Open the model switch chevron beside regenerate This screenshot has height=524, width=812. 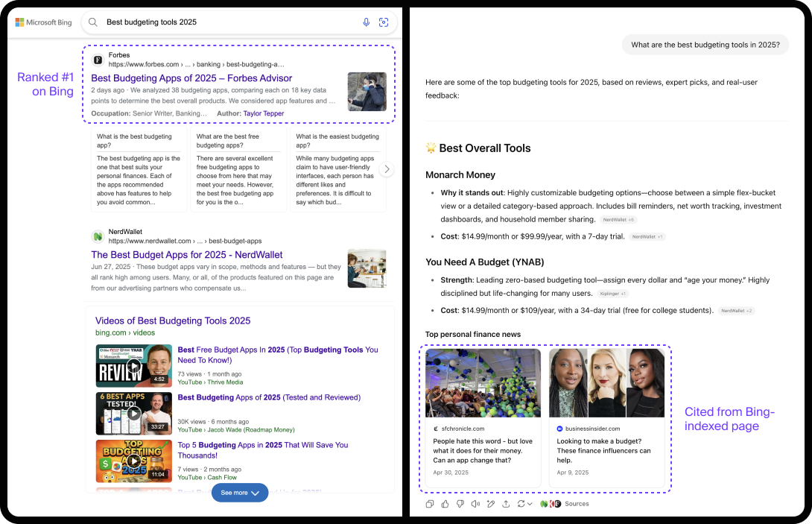(x=529, y=504)
